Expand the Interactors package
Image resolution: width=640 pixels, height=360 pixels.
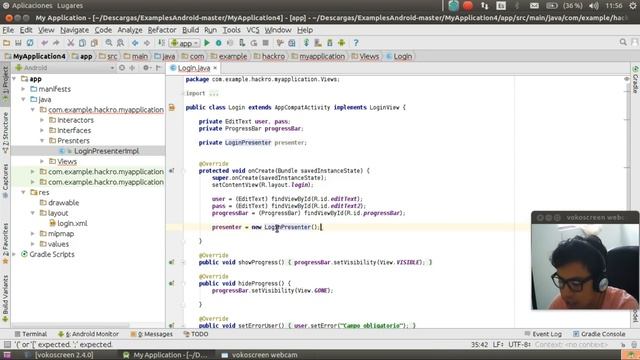[x=42, y=120]
